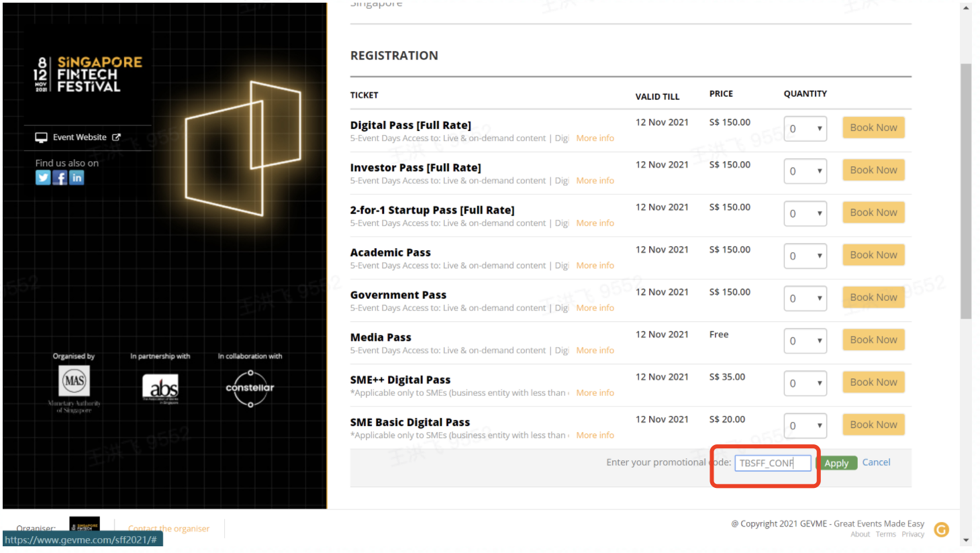Click the VALID TILL column header
Screen dimensions: 980x553
[x=657, y=97]
